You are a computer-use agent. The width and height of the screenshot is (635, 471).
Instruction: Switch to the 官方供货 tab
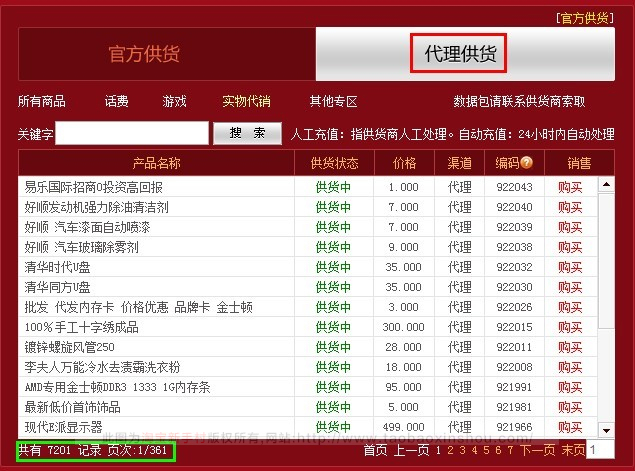[x=166, y=54]
